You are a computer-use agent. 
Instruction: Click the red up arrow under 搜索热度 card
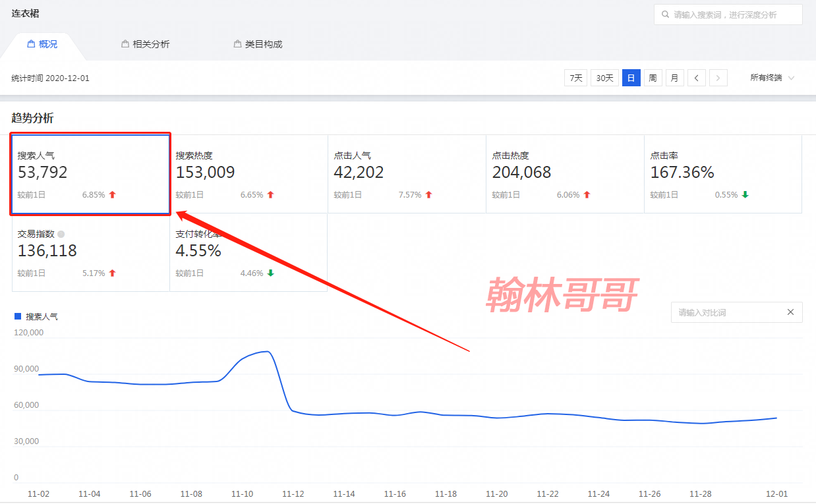tap(270, 195)
